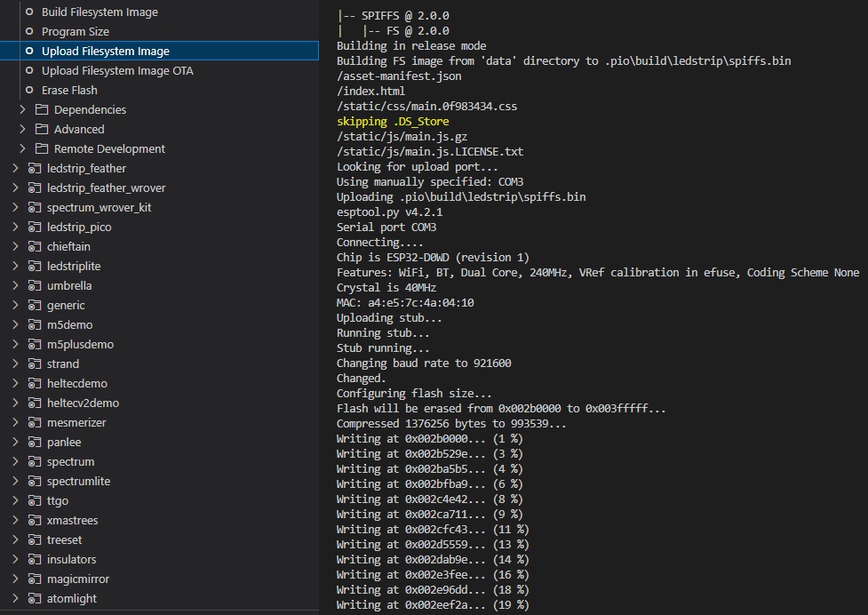The width and height of the screenshot is (868, 615).
Task: Click yellow 'skipping .DS_Store' terminal line
Action: click(x=393, y=121)
